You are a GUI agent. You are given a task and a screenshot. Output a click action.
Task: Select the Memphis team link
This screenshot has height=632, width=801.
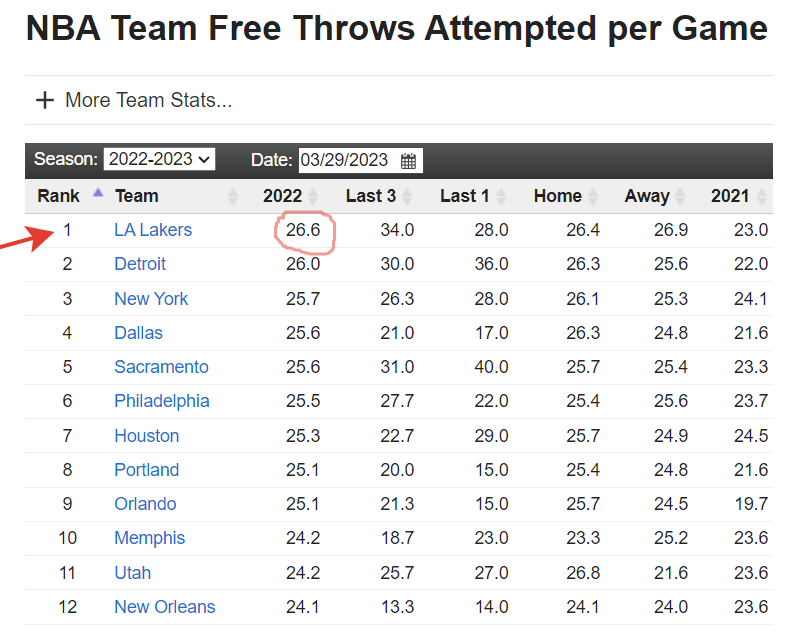(150, 538)
